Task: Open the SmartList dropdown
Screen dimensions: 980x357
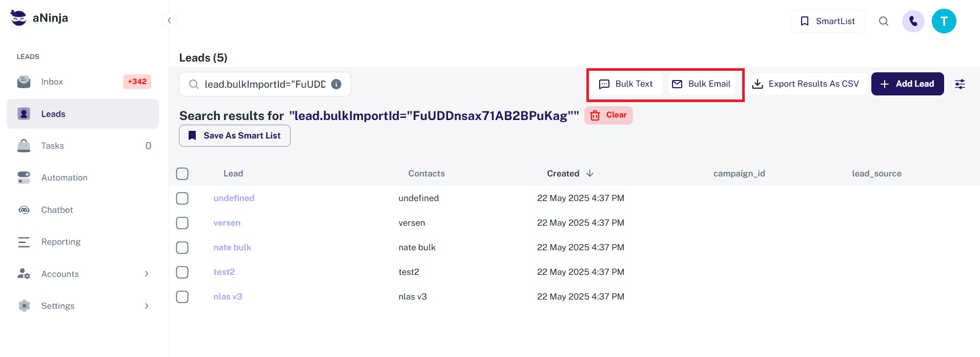Action: (x=828, y=22)
